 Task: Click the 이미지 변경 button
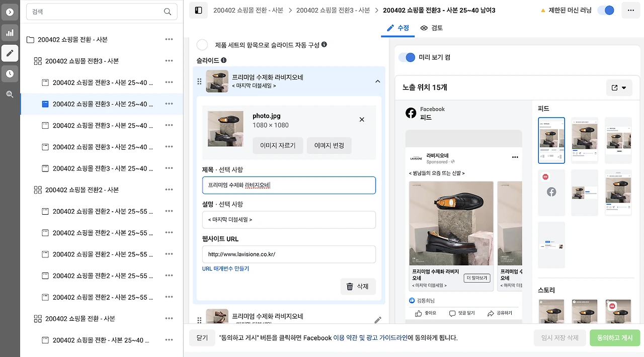pyautogui.click(x=329, y=145)
